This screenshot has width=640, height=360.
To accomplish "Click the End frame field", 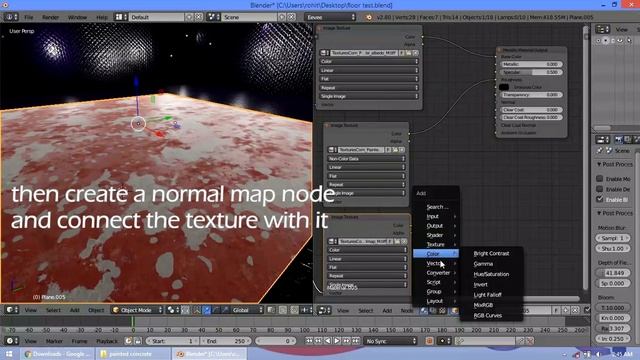I will coord(226,341).
